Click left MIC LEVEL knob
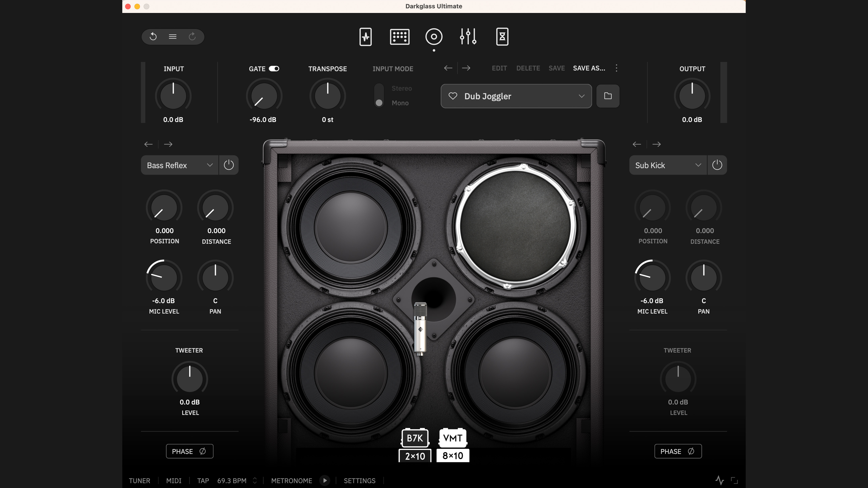The image size is (868, 488). (x=164, y=277)
